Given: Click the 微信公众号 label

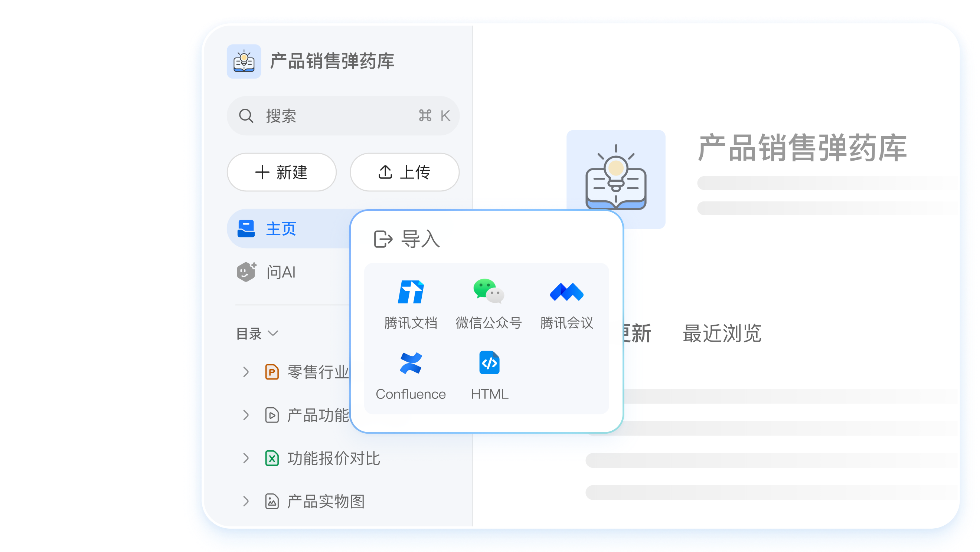Looking at the screenshot, I should point(489,323).
